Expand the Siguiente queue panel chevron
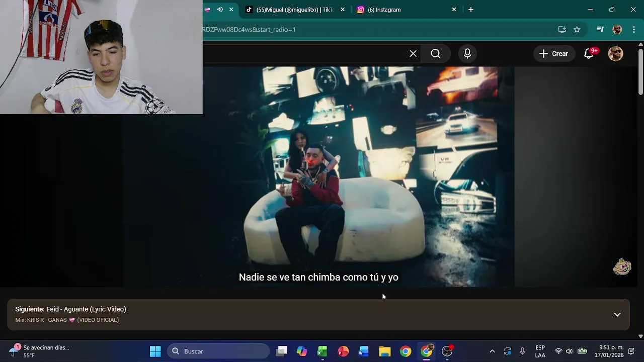 (617, 315)
